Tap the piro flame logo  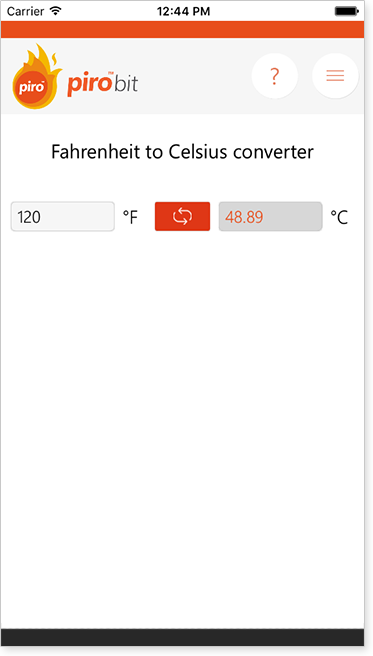point(37,77)
